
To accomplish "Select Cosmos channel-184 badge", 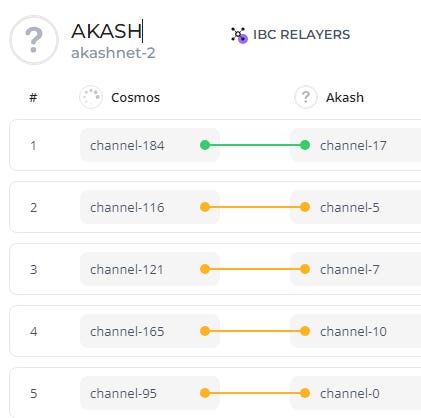I will pyautogui.click(x=150, y=145).
